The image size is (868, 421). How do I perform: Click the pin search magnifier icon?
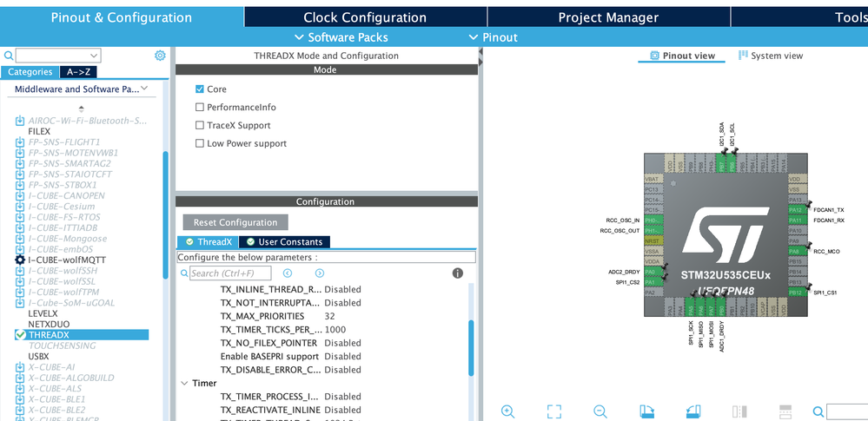818,411
